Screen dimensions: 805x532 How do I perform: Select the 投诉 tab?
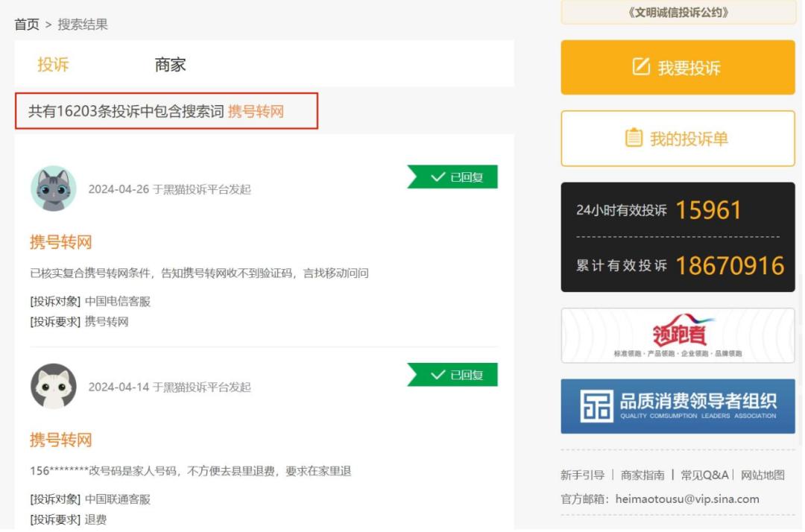click(53, 65)
